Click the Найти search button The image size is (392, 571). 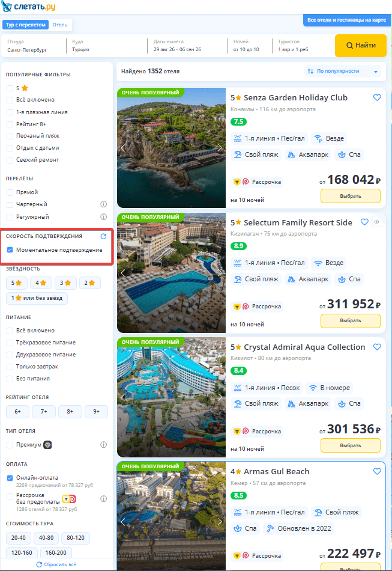click(361, 46)
